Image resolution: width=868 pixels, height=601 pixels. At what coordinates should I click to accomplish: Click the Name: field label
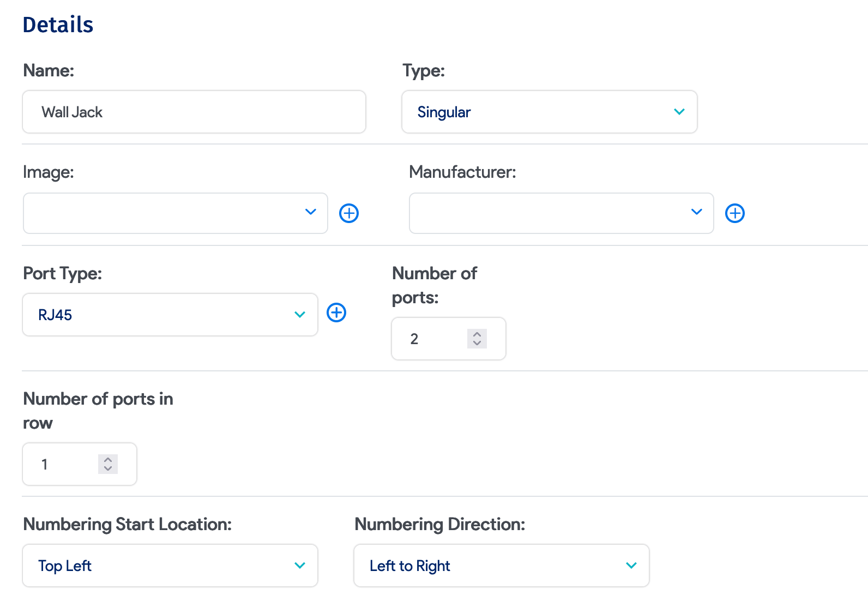pyautogui.click(x=49, y=71)
